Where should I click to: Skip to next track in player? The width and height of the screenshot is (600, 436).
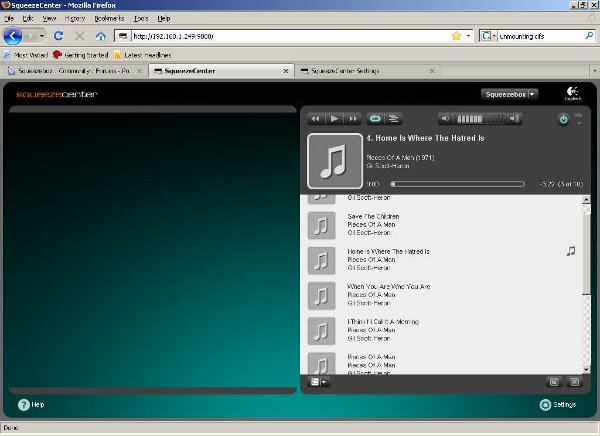click(353, 119)
